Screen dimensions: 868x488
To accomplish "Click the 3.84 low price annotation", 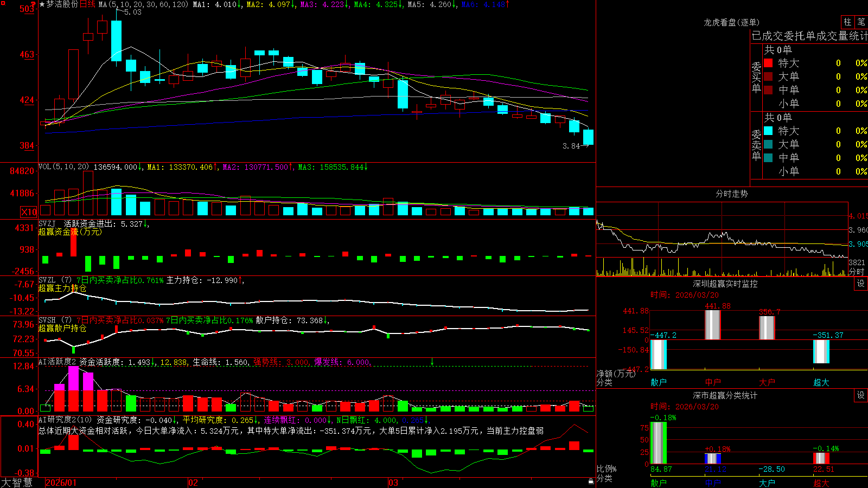I will [571, 146].
